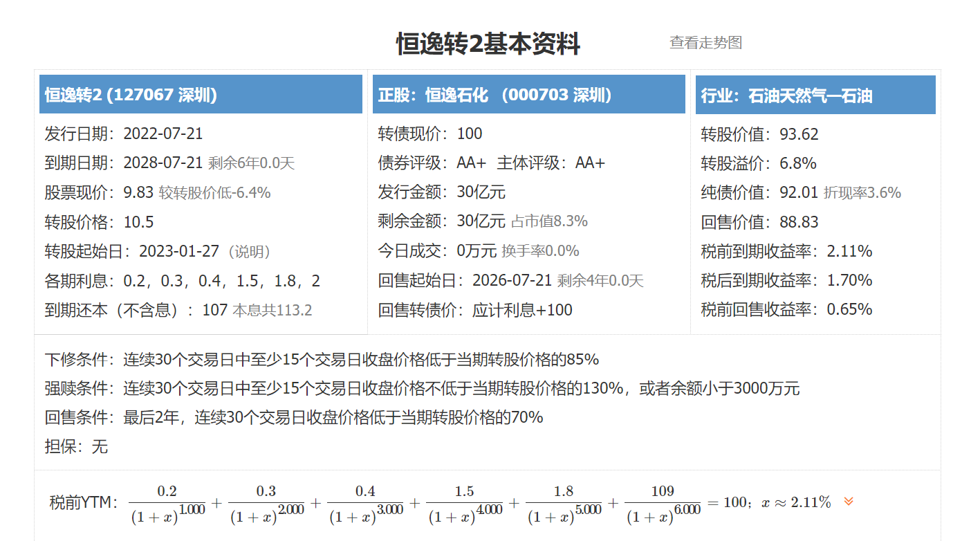Expand the pre-tax YTM formula details chevron
980x541 pixels.
pyautogui.click(x=849, y=502)
